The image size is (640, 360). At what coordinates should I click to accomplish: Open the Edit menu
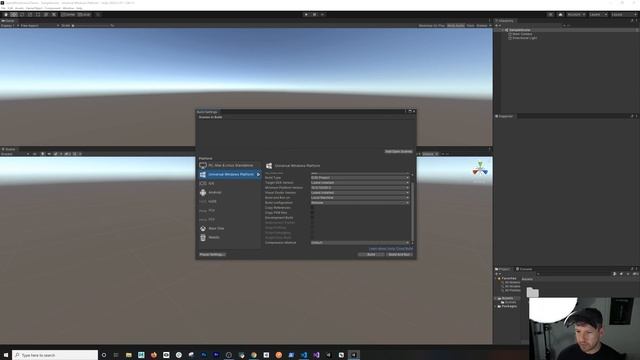click(x=10, y=8)
